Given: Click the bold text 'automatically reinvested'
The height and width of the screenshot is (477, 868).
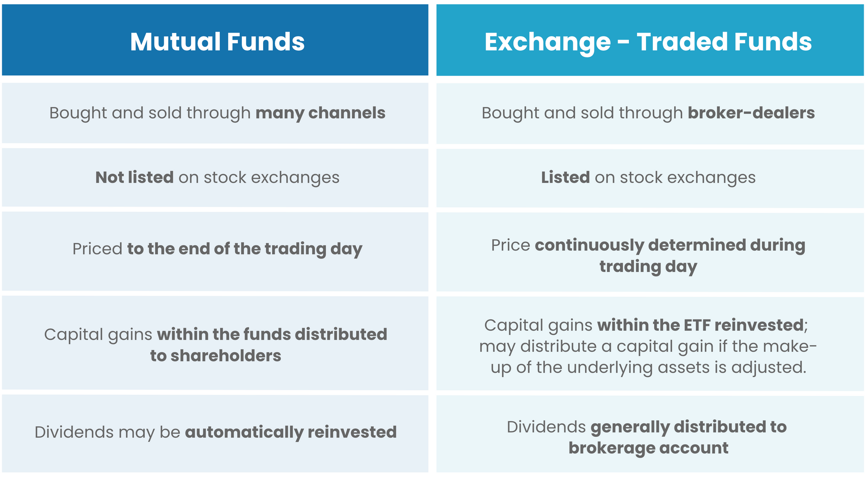Looking at the screenshot, I should 291,432.
